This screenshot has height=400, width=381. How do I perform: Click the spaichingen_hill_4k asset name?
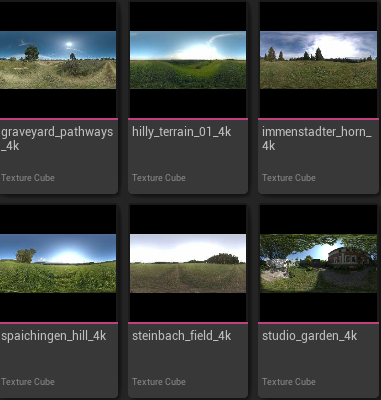click(x=54, y=336)
